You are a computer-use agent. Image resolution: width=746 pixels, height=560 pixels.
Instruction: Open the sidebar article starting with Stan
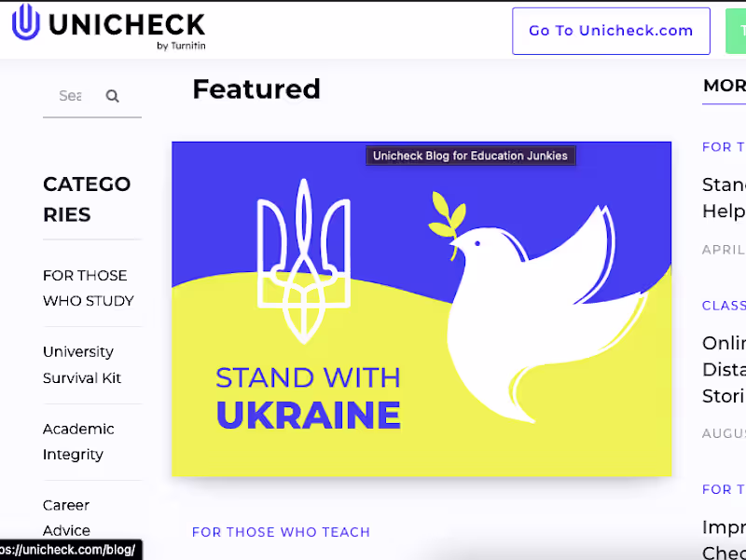(x=724, y=198)
